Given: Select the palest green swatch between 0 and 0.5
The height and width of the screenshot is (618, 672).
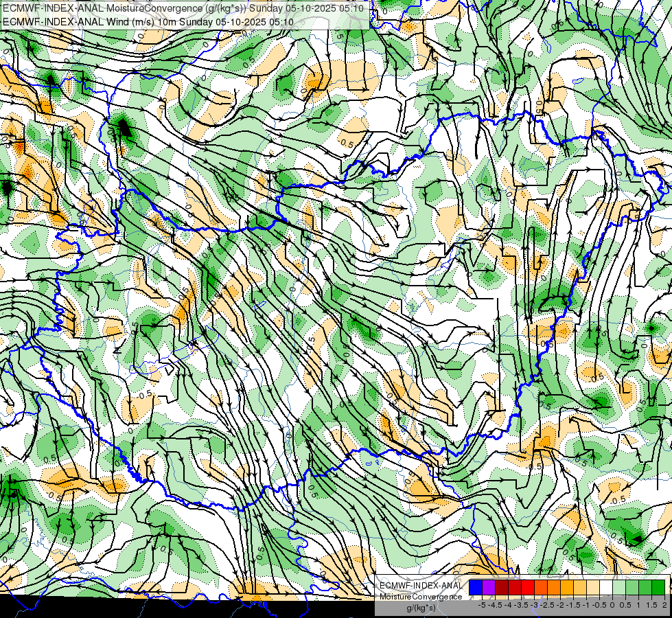Looking at the screenshot, I should point(619,588).
